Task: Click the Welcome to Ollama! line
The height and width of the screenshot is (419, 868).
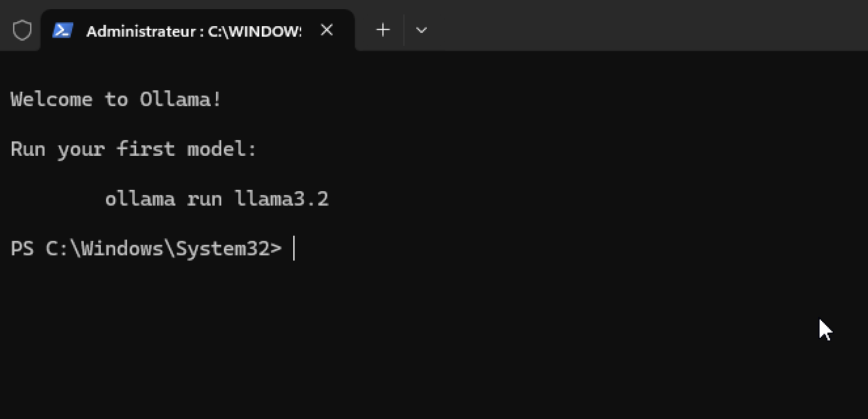Action: point(117,100)
